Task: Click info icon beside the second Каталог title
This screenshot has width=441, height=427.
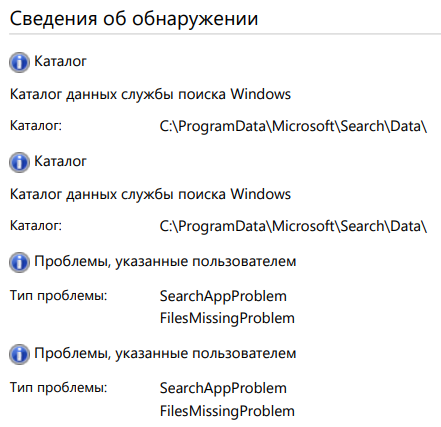Action: pos(19,162)
